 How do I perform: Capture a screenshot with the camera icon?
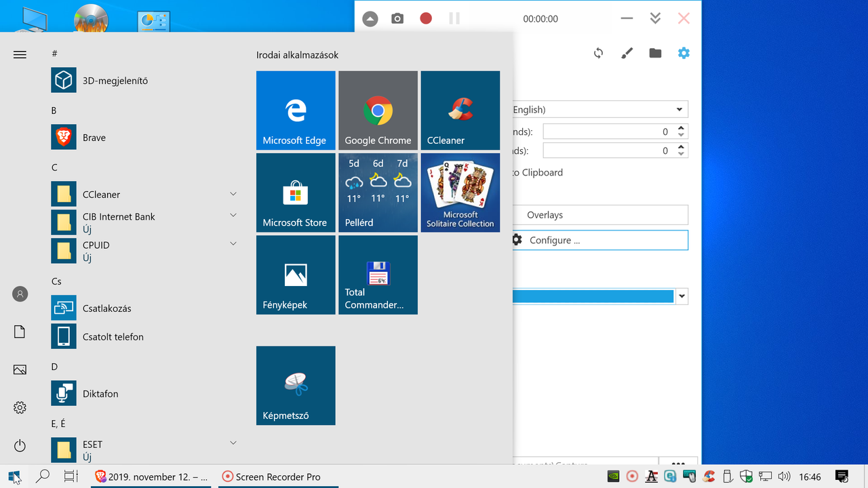tap(397, 18)
